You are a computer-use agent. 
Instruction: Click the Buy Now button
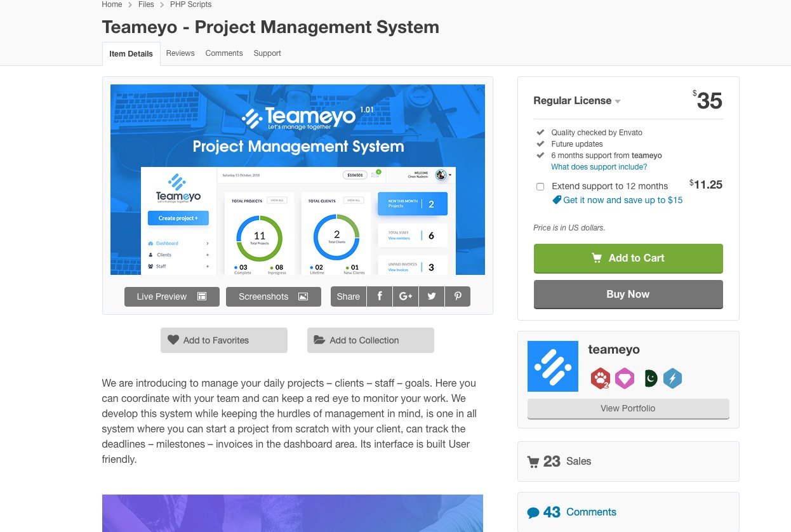coord(628,295)
